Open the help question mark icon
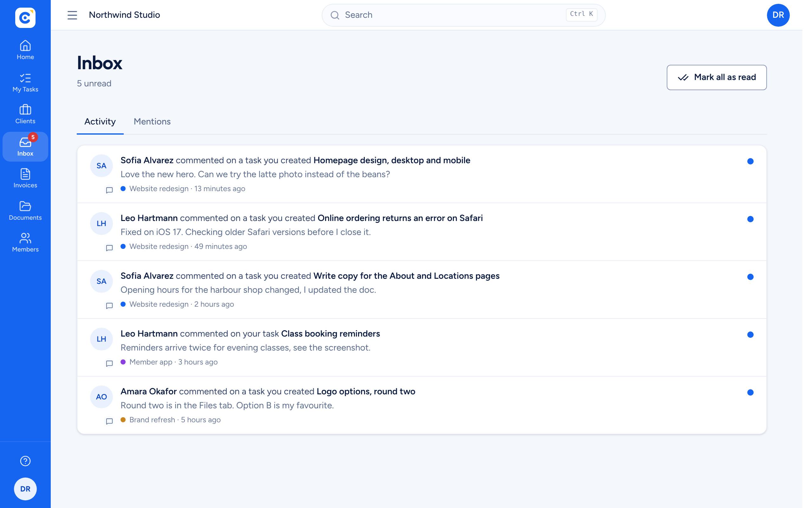The image size is (812, 508). 25,461
